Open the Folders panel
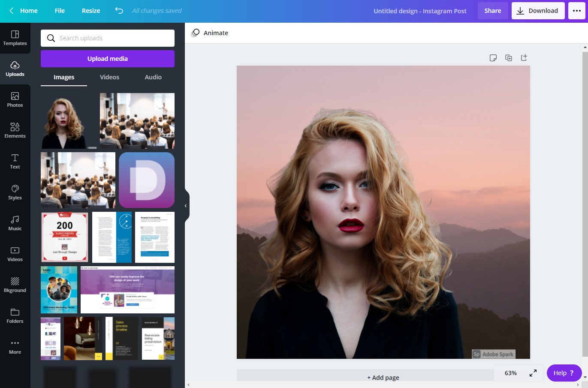The height and width of the screenshot is (388, 588). (x=15, y=316)
